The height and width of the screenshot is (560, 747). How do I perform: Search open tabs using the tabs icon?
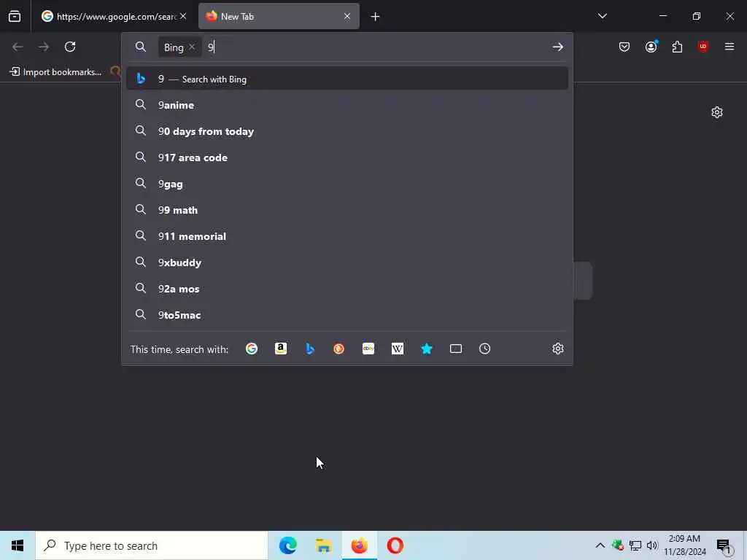coord(456,349)
